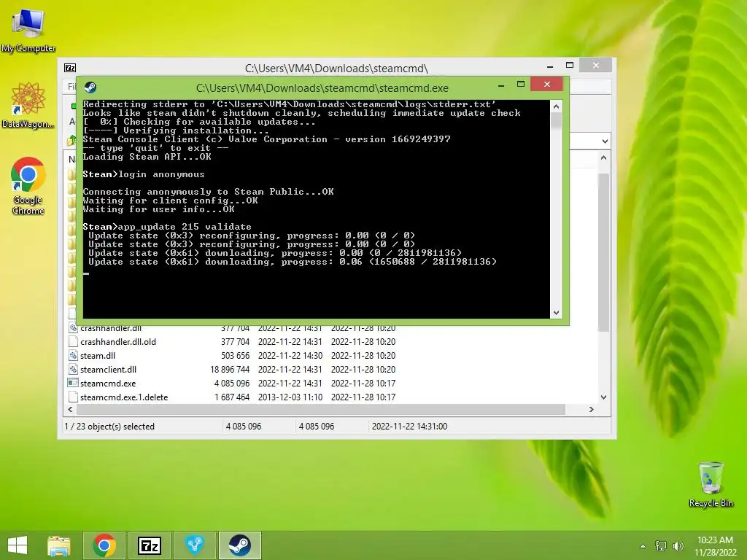This screenshot has height=560, width=747.
Task: Minimize the 7-Zip File Manager window
Action: [550, 66]
